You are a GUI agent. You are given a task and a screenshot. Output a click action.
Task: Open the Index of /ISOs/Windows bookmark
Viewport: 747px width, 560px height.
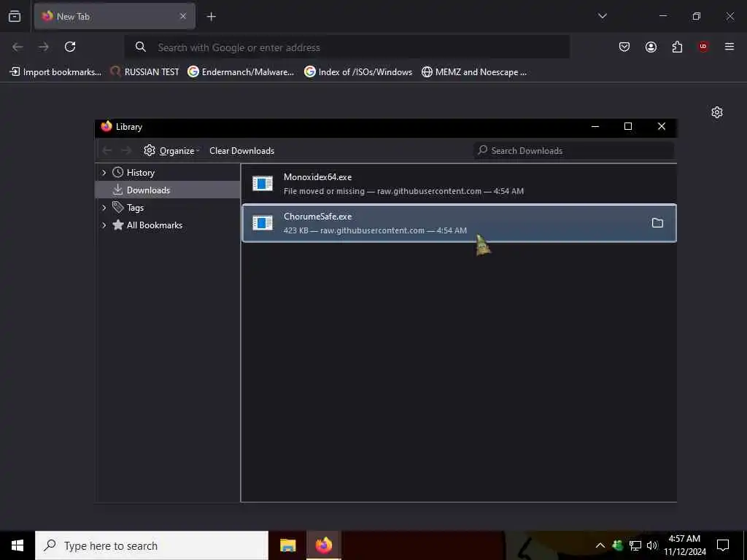358,72
